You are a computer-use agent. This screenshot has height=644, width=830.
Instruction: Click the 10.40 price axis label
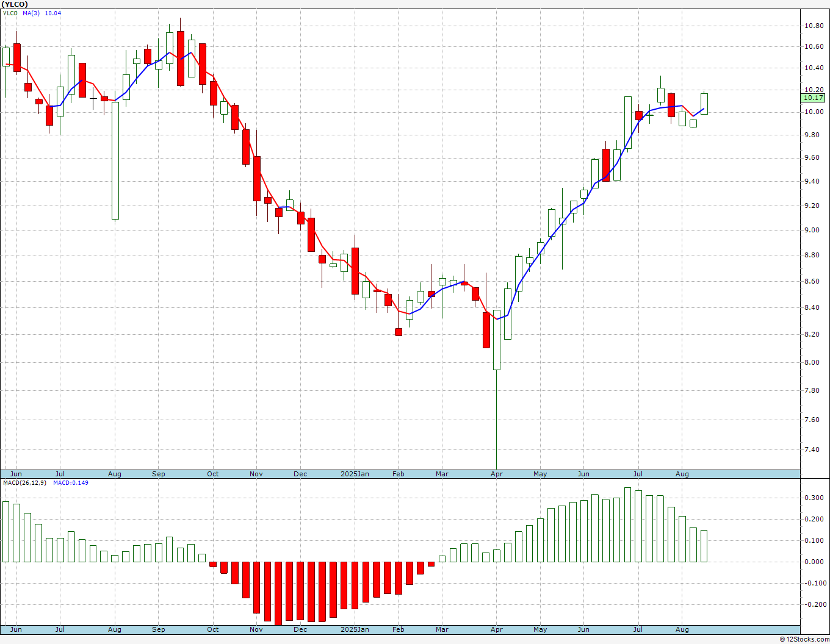click(x=814, y=68)
